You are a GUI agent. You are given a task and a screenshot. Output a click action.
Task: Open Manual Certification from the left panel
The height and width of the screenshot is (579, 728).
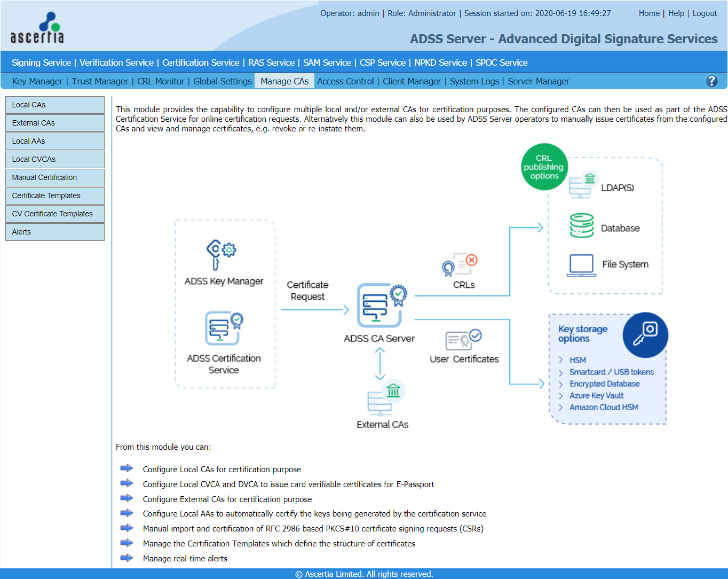coord(55,177)
